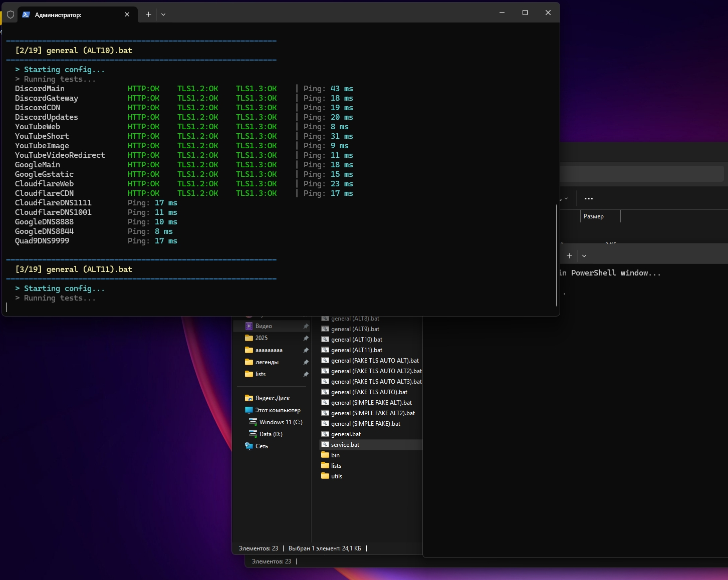Select the general (FAKE TLS AUTO).bat file
The height and width of the screenshot is (580, 728).
pos(369,392)
